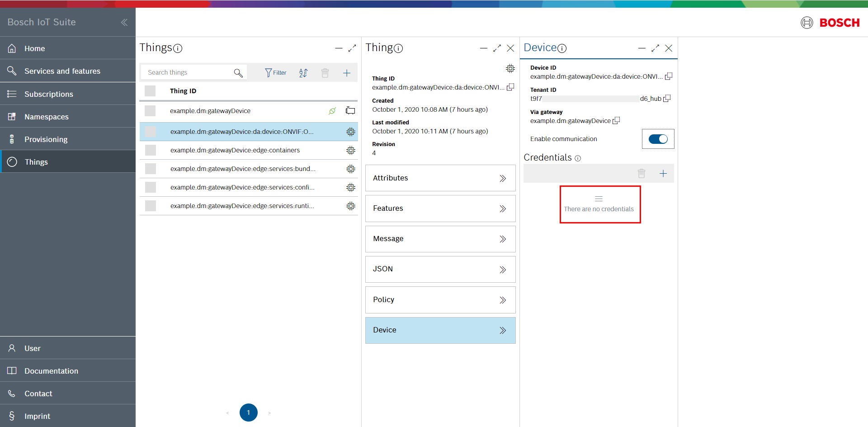Toggle the select-all checkbox in Thing ID header
The width and height of the screenshot is (868, 427).
point(150,91)
